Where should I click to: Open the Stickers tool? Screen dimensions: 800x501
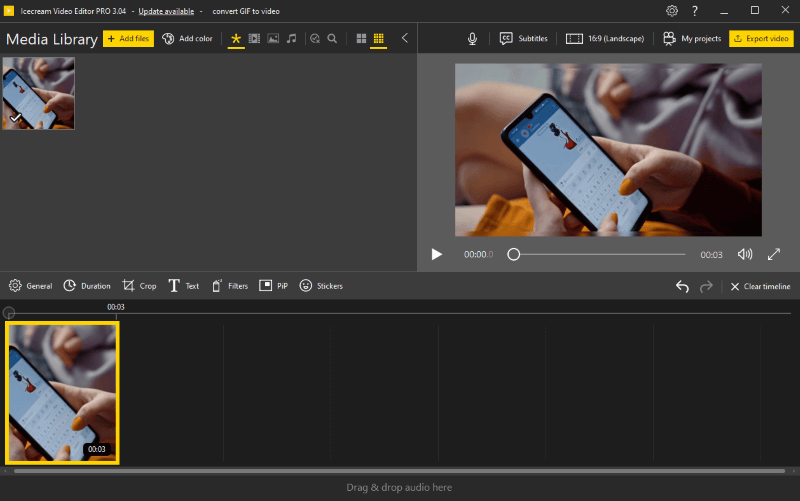coord(321,286)
